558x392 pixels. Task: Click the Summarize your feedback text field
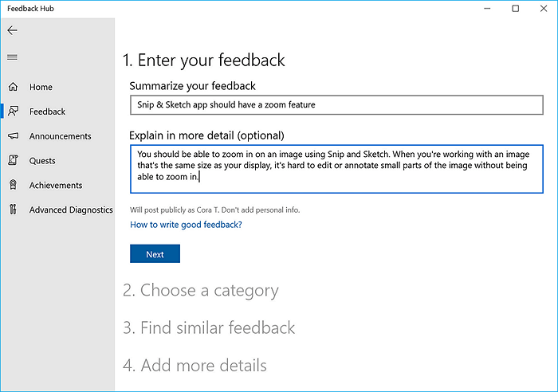coord(336,105)
